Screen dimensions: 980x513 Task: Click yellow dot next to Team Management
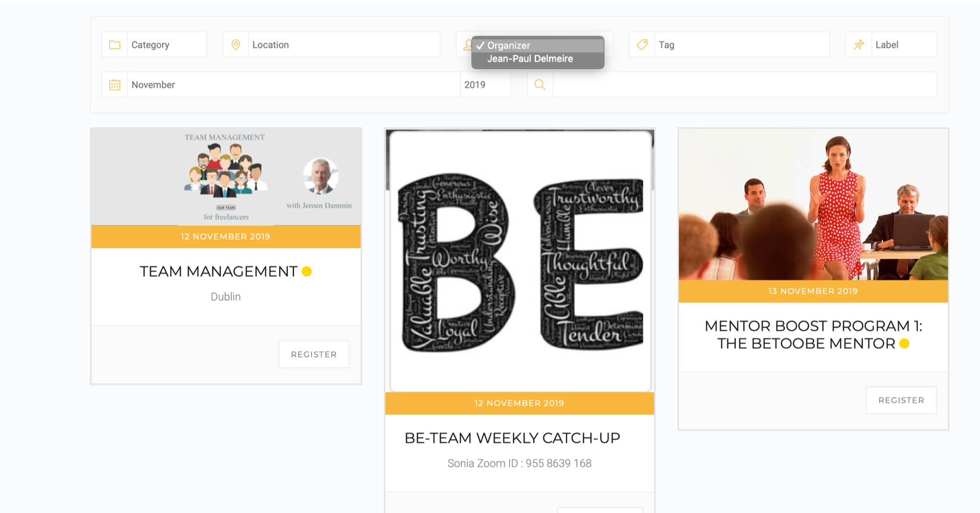point(307,271)
